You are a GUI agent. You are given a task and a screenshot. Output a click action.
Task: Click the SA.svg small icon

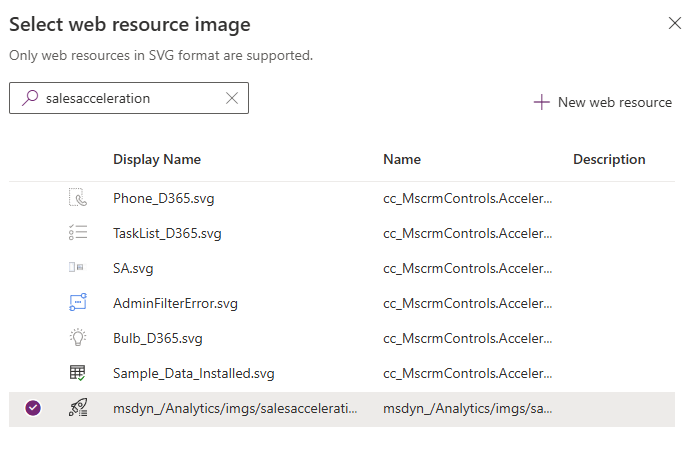(77, 268)
